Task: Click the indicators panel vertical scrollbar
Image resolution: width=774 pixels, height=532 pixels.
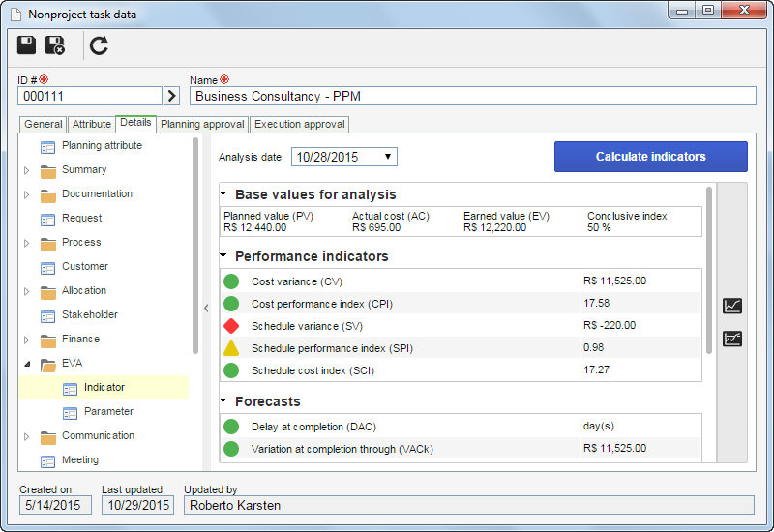Action: pyautogui.click(x=709, y=271)
